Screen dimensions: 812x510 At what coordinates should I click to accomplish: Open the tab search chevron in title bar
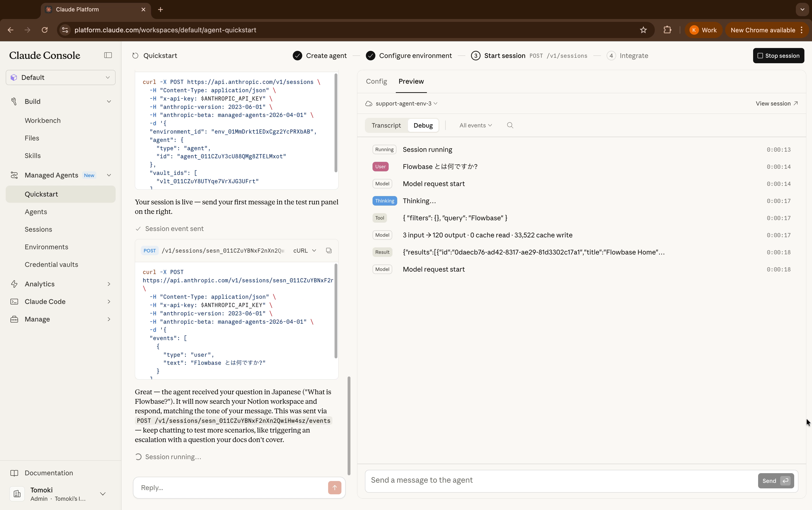(802, 10)
